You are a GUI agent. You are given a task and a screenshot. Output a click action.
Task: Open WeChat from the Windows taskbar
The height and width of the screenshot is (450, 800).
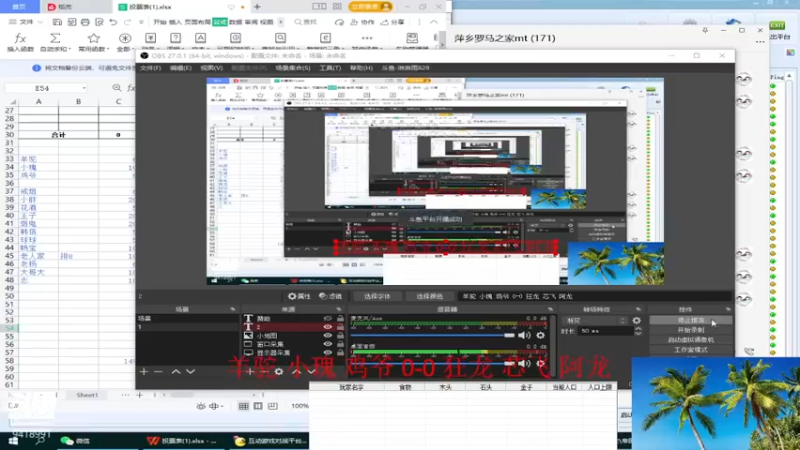coord(75,441)
